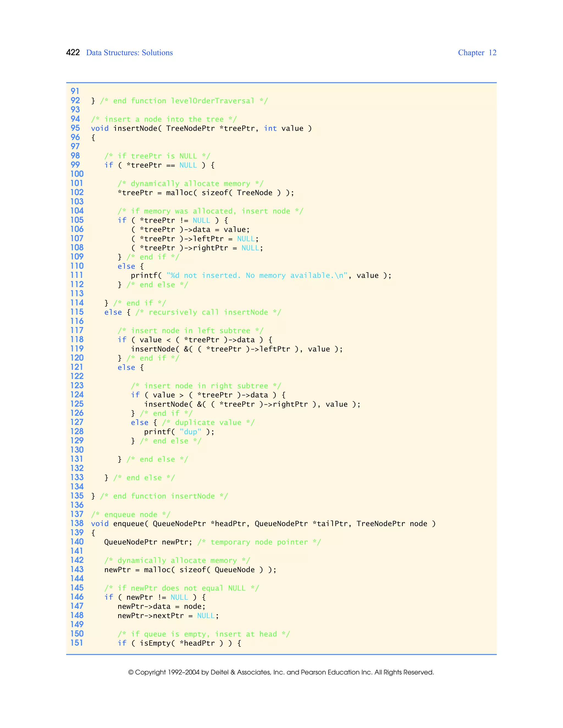Image resolution: width=563 pixels, height=728 pixels.
Task: Click the page number 422
Action: pyautogui.click(x=73, y=52)
